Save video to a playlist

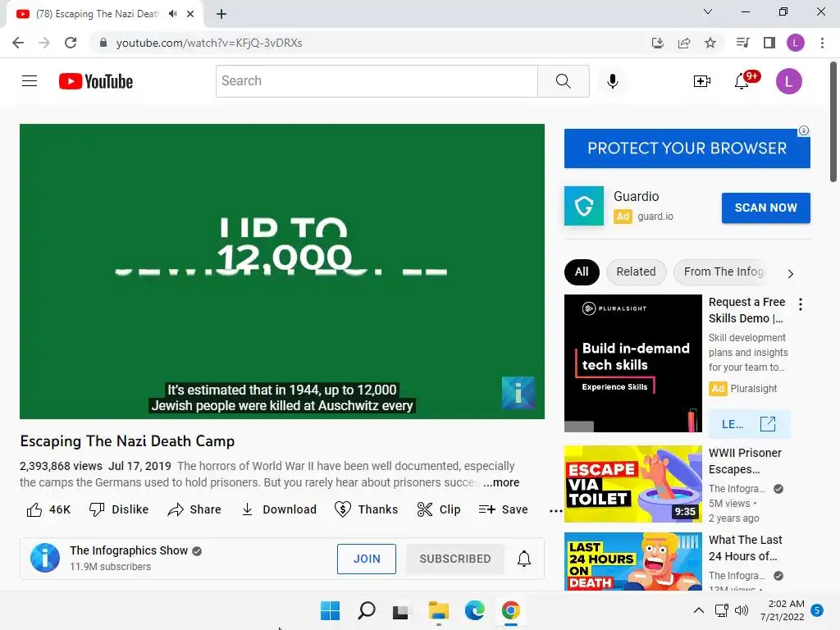tap(503, 509)
